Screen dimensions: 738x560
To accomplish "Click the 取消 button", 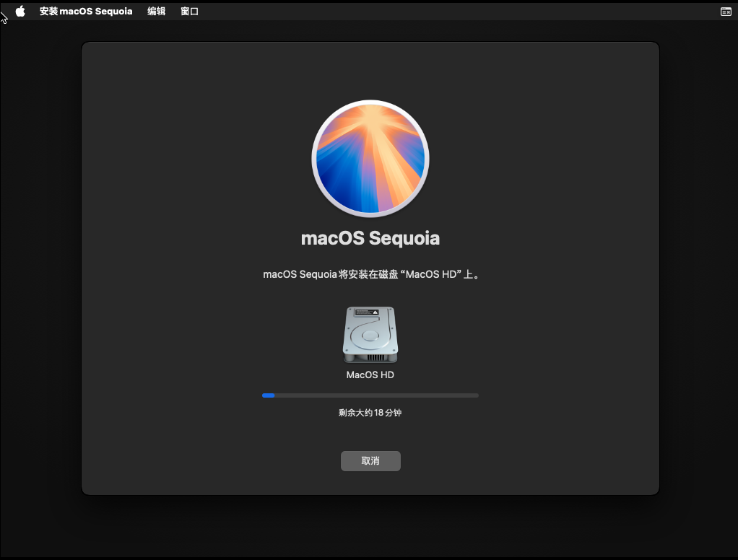I will click(370, 461).
